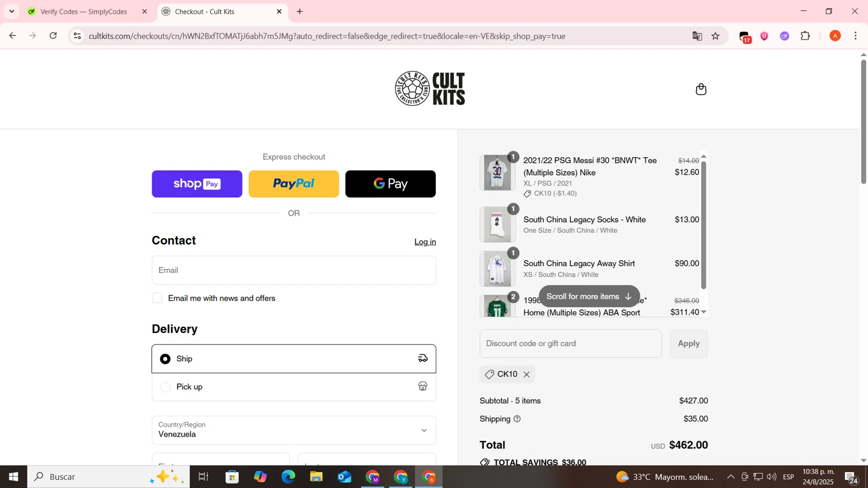Click South China Legacy Away Shirt thumbnail
Viewport: 868px width, 488px height.
click(498, 268)
